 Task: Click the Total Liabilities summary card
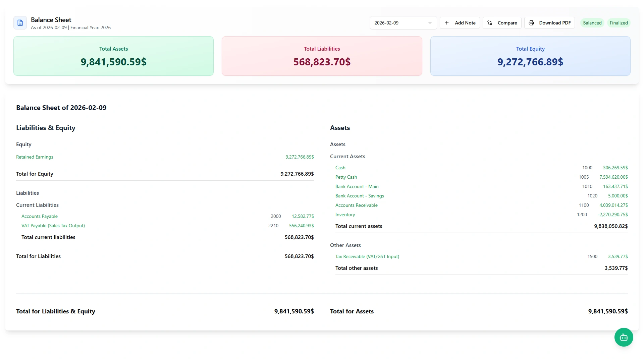coord(322,56)
